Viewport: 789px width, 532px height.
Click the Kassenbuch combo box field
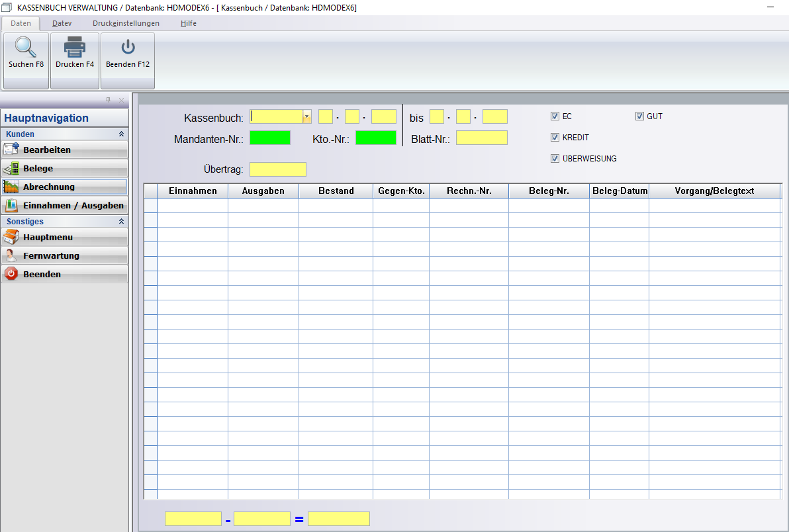(276, 116)
